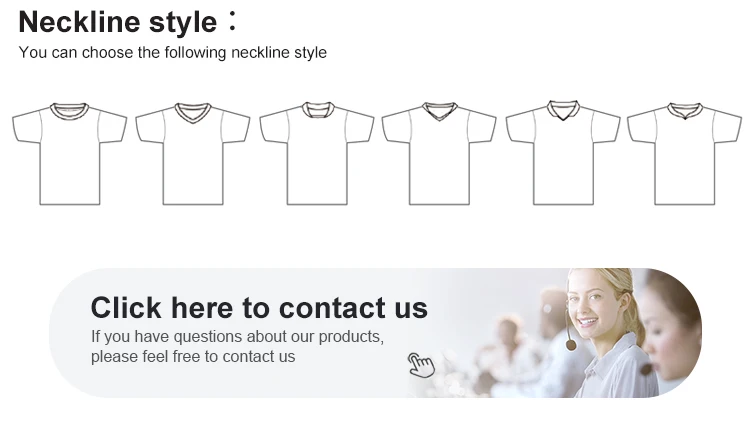Click the customer service headset microphone
The height and width of the screenshot is (442, 750).
pyautogui.click(x=571, y=345)
